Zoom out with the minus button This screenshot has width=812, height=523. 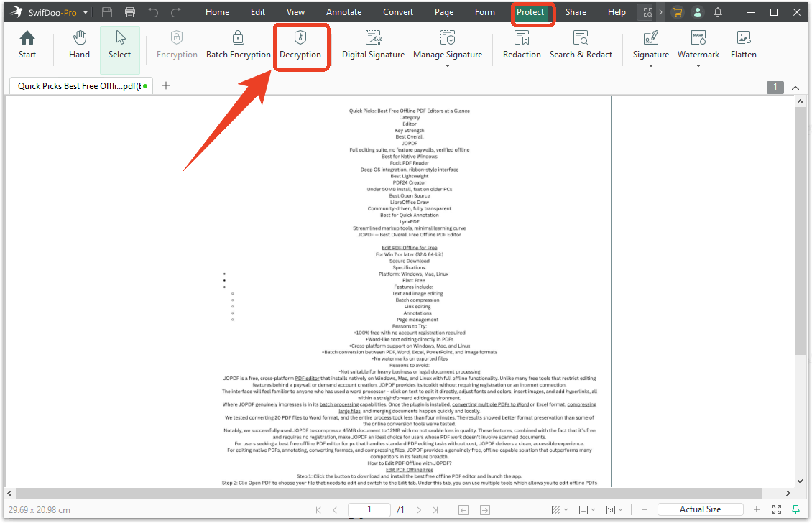click(x=645, y=510)
